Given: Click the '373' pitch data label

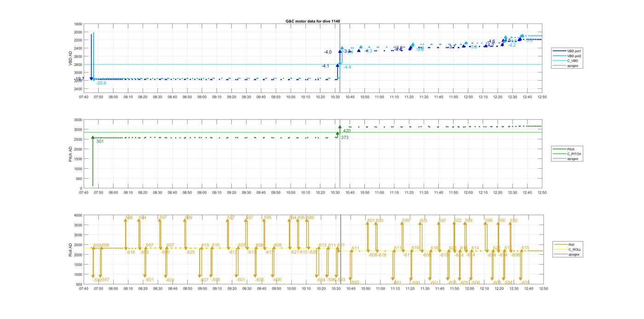Looking at the screenshot, I should pos(345,138).
